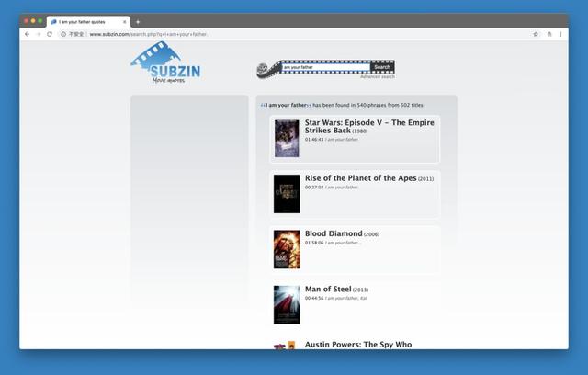Click the browser back arrow
Screen dimensions: 588x375
(28, 34)
